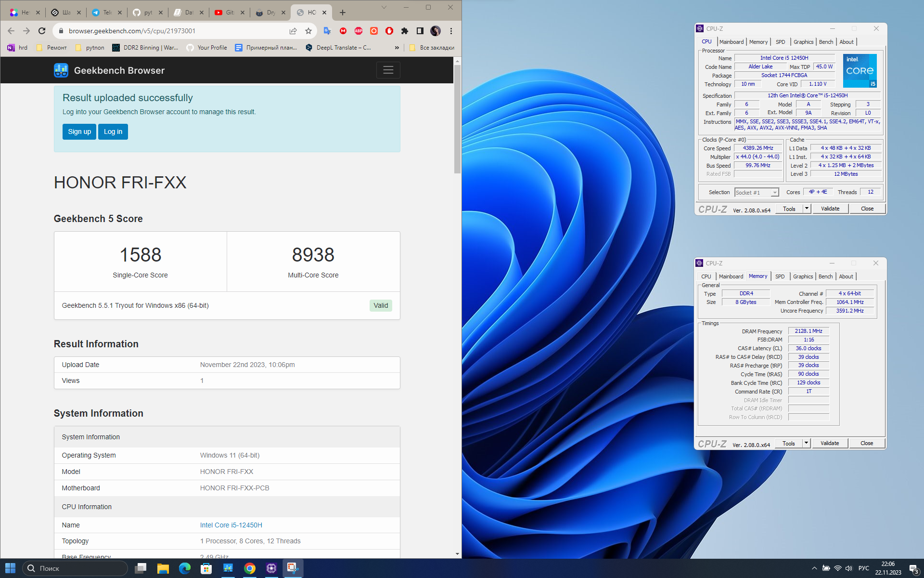Open the volume control in system tray

[849, 568]
